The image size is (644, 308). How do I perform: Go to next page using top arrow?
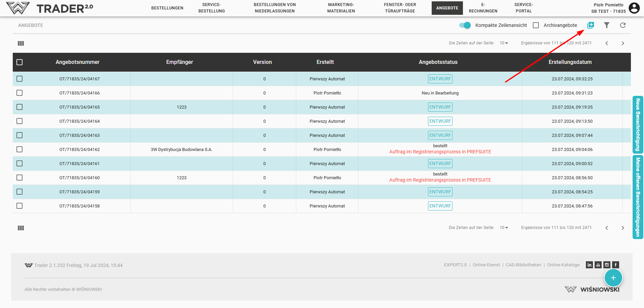coord(622,43)
